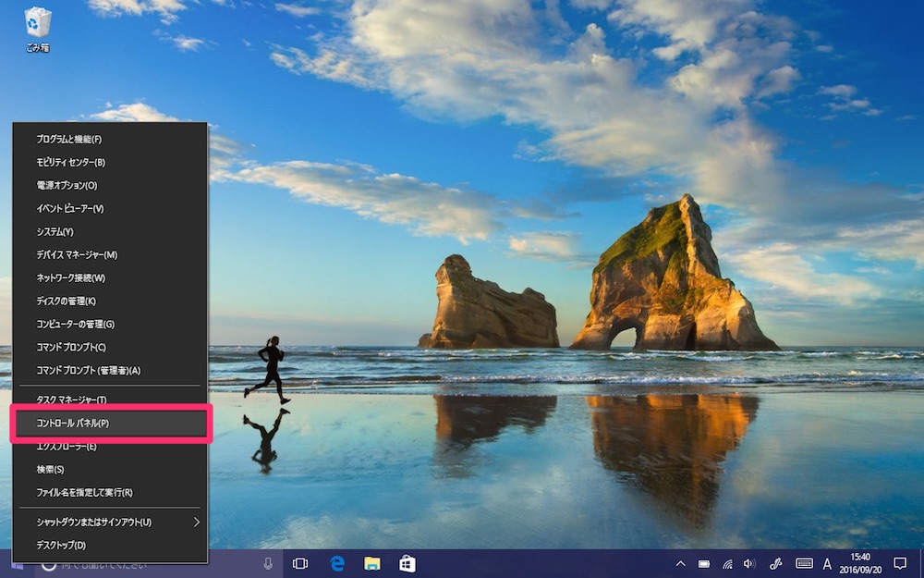
Task: Open the touch keyboard tray icon
Action: coord(804,564)
